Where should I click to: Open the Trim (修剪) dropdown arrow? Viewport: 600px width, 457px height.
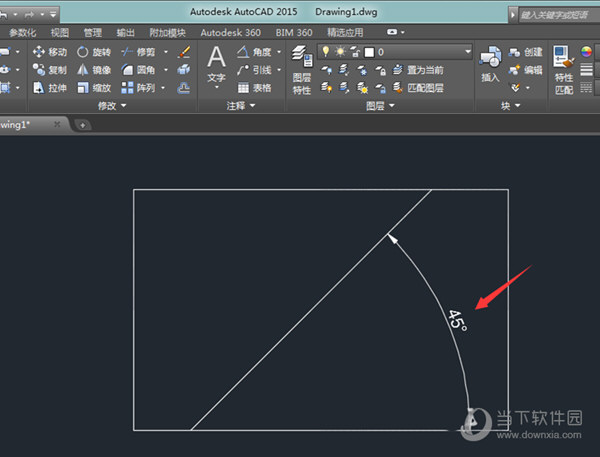[166, 52]
